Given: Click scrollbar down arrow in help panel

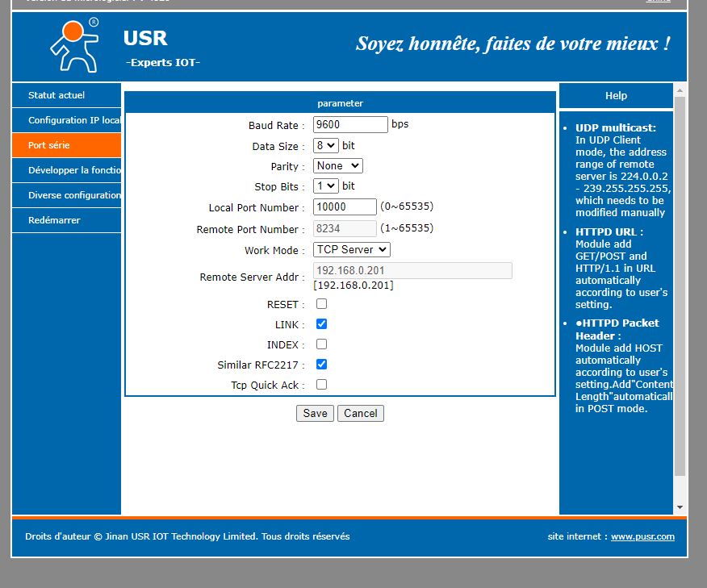Looking at the screenshot, I should 680,507.
